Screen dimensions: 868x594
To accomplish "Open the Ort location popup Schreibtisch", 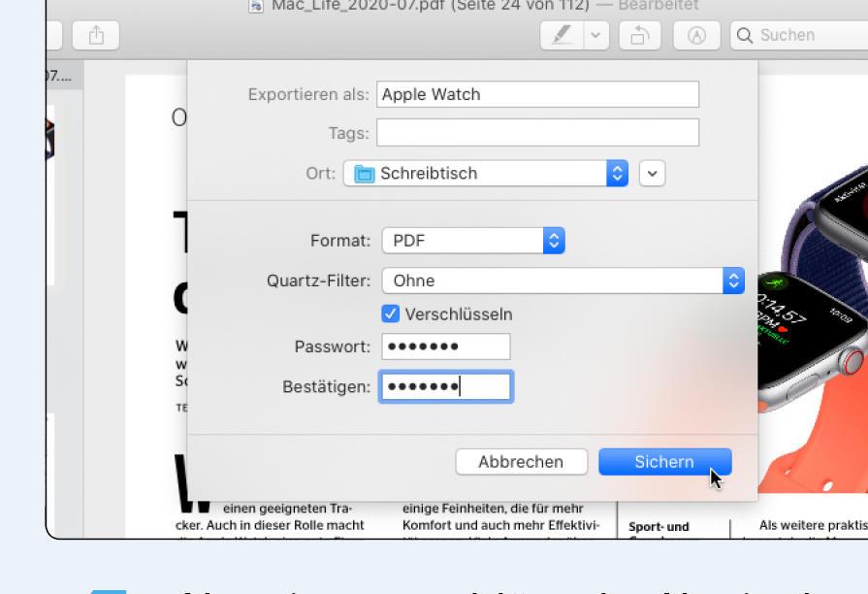I will (486, 174).
